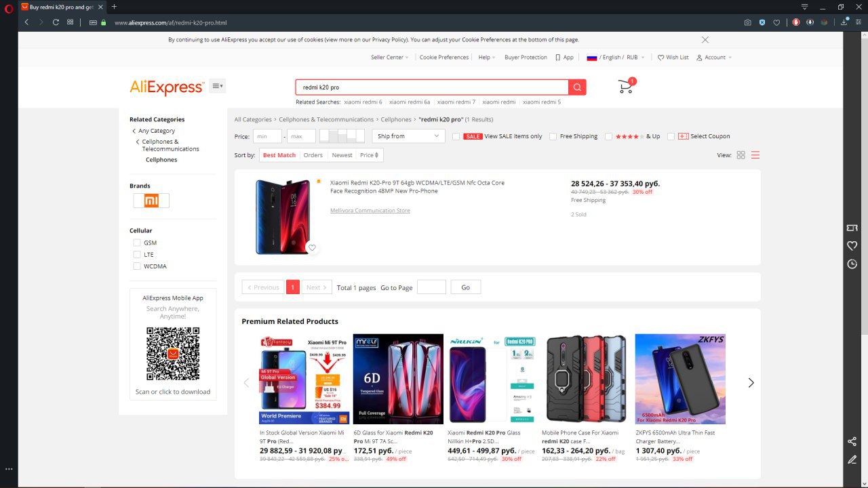Open feedback pencil icon in sidebar

click(x=852, y=460)
